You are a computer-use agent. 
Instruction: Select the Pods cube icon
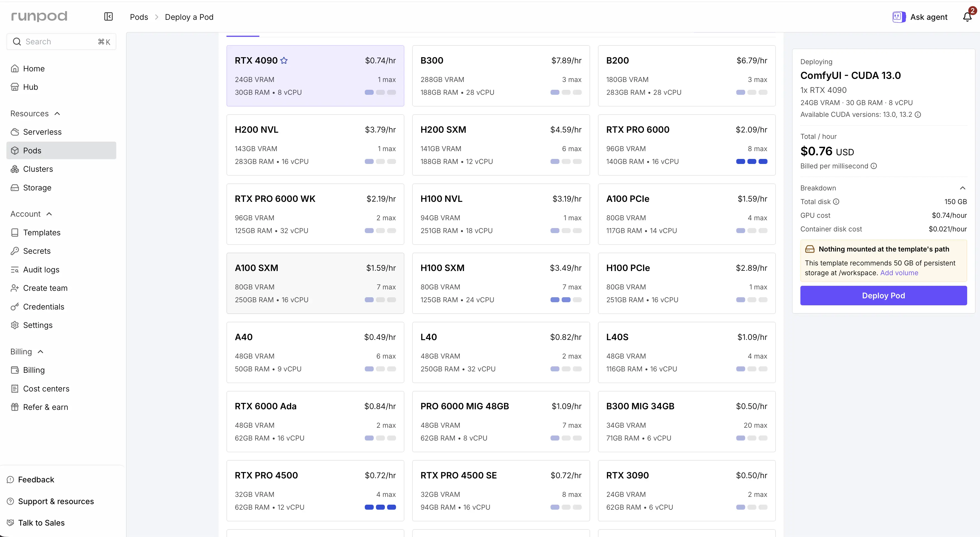coord(15,151)
